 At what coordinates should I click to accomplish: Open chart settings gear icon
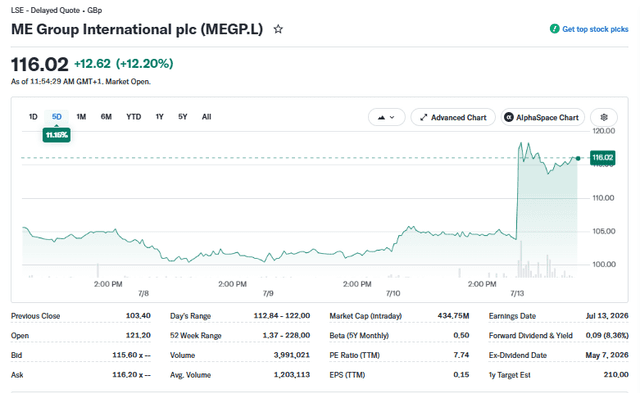[x=604, y=118]
